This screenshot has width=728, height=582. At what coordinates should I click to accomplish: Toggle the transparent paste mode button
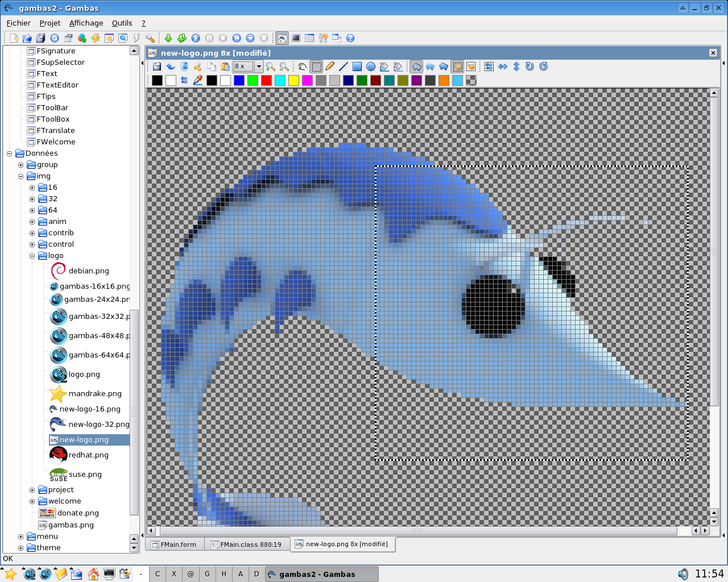click(471, 66)
